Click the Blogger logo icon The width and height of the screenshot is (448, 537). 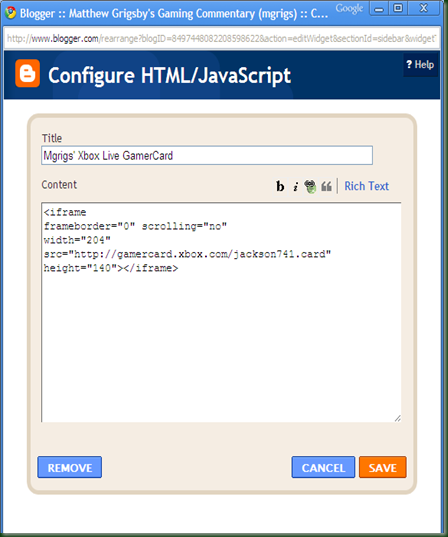[27, 73]
